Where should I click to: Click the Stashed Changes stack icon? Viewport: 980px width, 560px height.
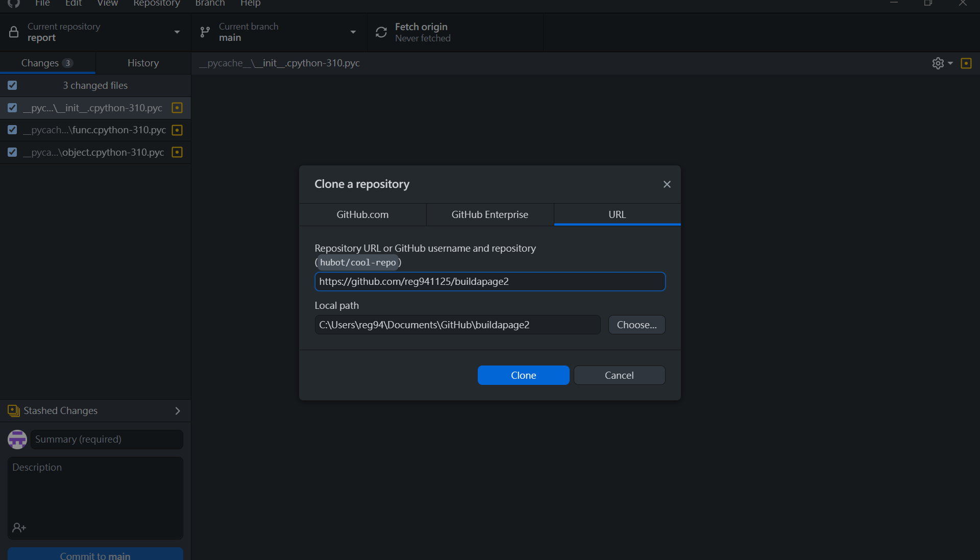[14, 410]
